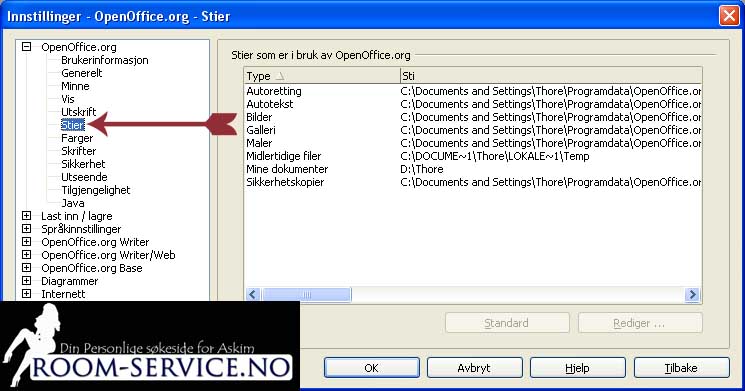Click the Standard button
The image size is (745, 391).
pyautogui.click(x=507, y=323)
